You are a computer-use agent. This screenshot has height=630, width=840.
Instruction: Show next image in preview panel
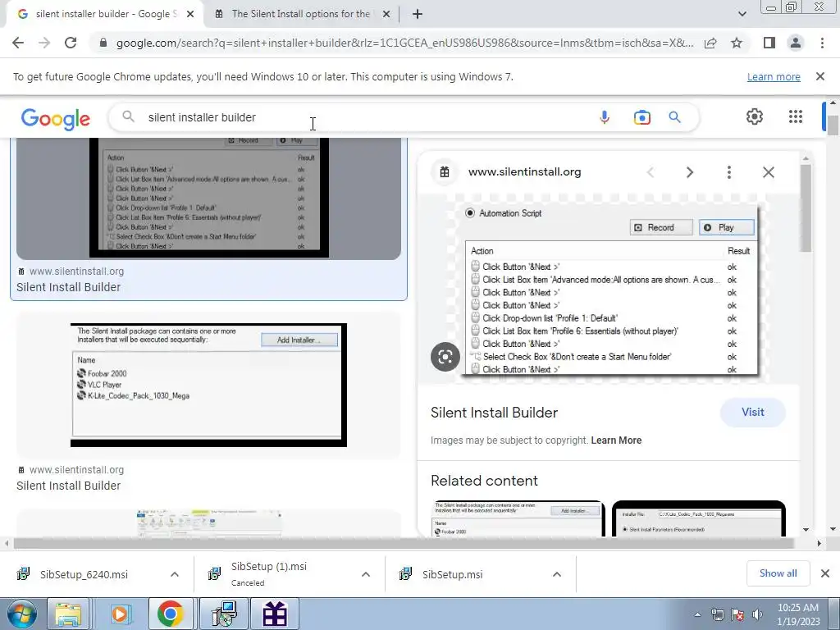690,172
